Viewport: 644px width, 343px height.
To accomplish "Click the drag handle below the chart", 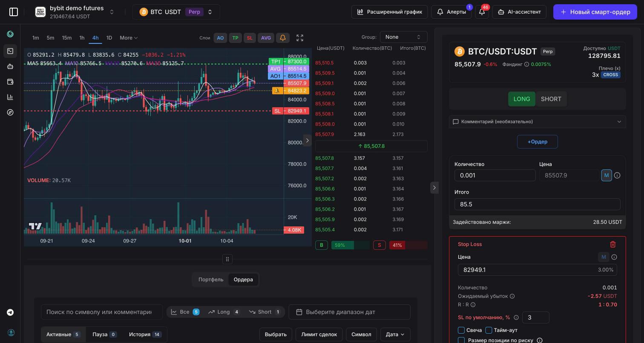I will 227,259.
